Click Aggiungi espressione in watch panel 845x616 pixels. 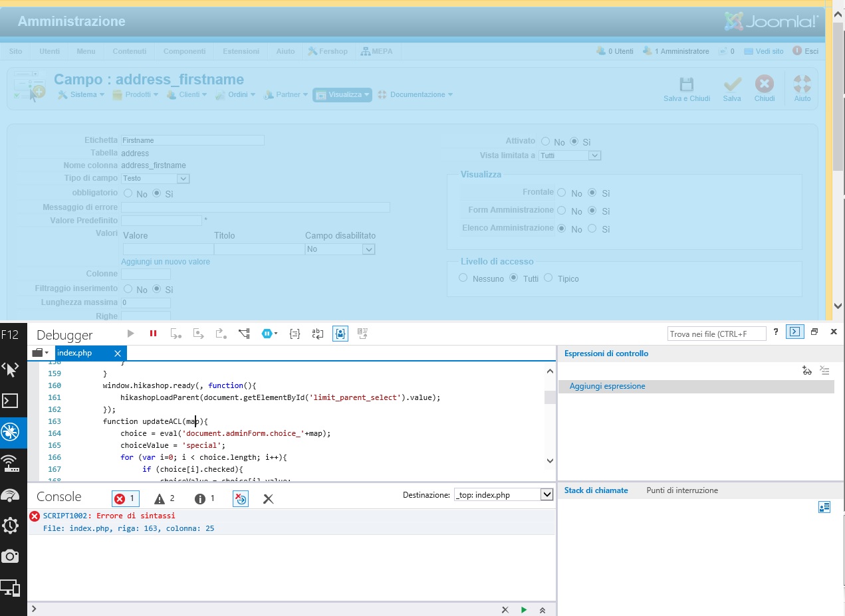tap(607, 386)
